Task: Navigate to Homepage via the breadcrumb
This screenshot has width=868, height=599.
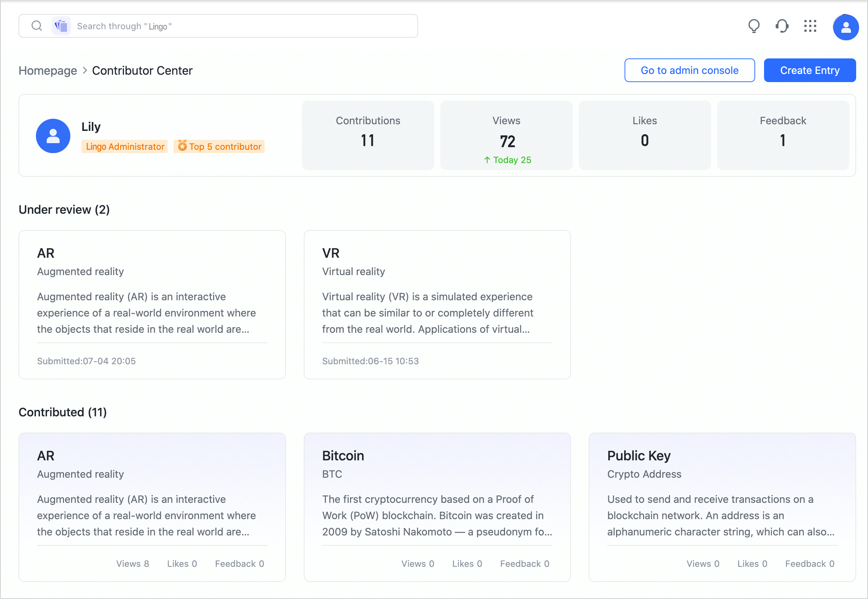Action: tap(47, 70)
